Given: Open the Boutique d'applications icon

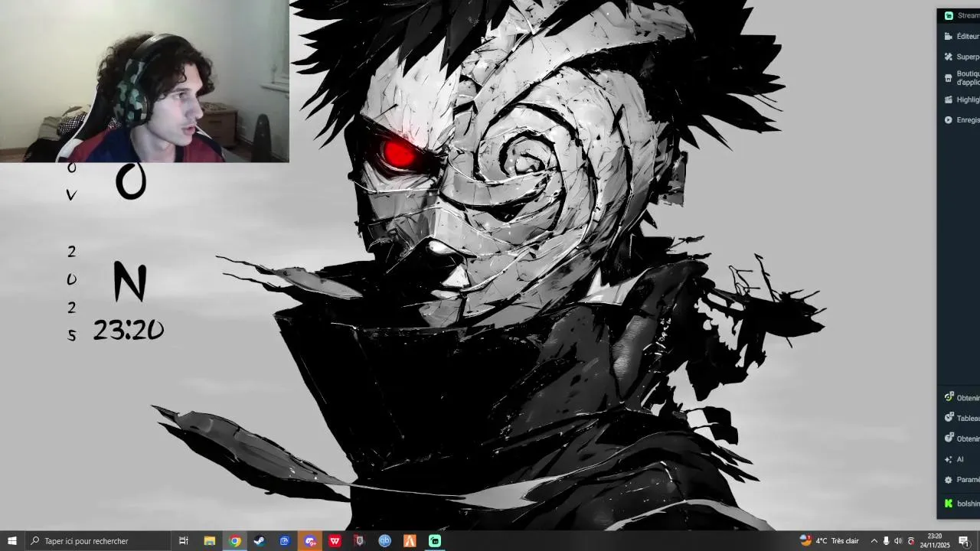Looking at the screenshot, I should click(x=949, y=78).
